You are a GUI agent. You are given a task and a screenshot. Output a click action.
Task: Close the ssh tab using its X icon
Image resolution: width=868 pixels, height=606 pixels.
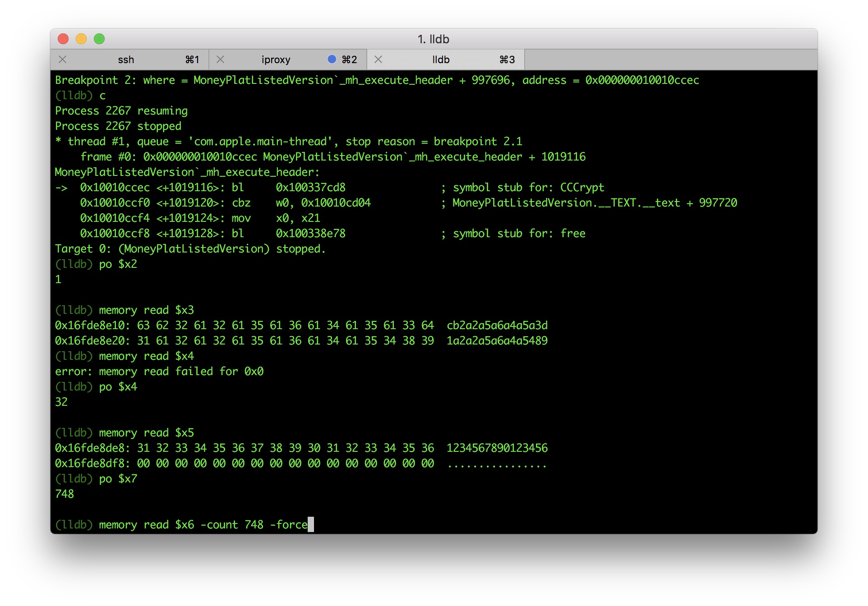(x=63, y=60)
